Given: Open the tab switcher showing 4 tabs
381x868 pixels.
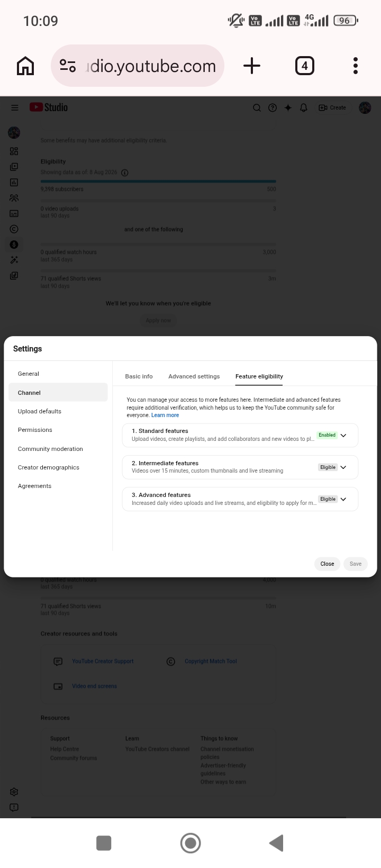Looking at the screenshot, I should tap(304, 66).
